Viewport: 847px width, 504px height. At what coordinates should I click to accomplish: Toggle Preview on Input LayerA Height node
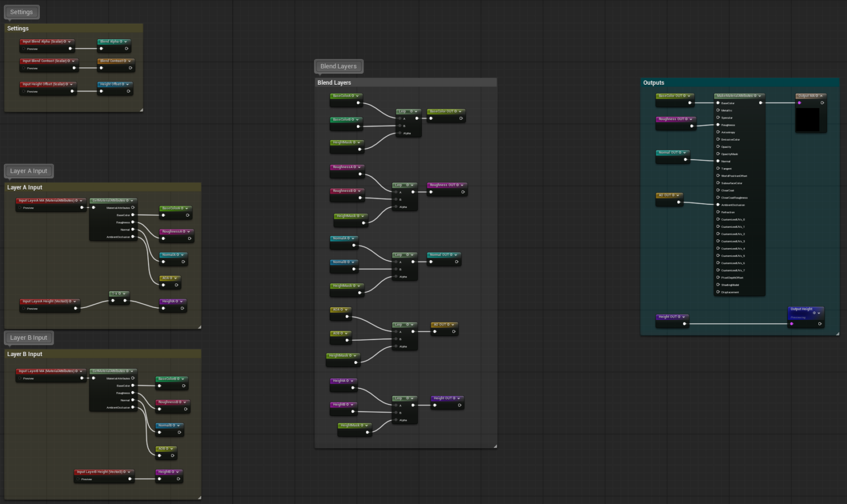tap(24, 309)
